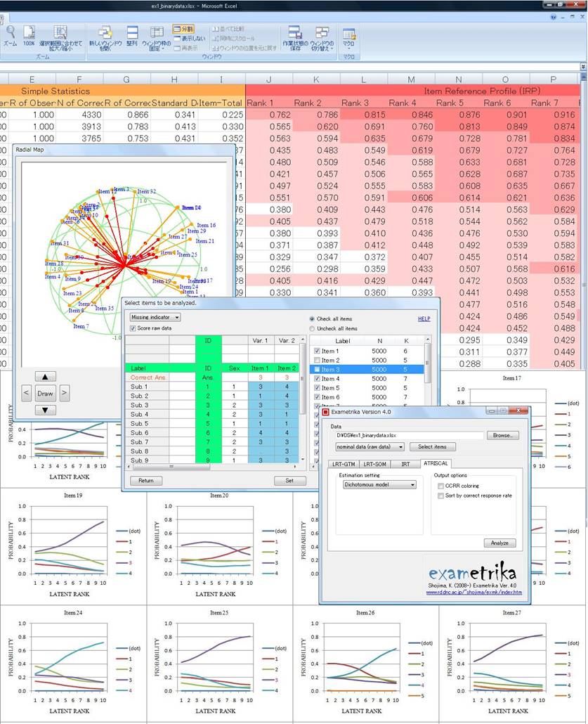Select the Uncheck all items radio button
This screenshot has width=588, height=724.
[312, 328]
